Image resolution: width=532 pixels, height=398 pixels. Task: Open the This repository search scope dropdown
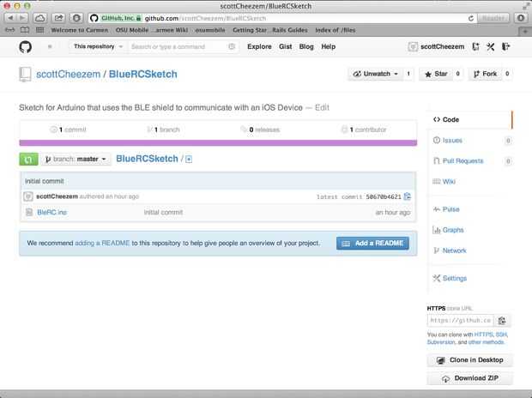pyautogui.click(x=98, y=46)
